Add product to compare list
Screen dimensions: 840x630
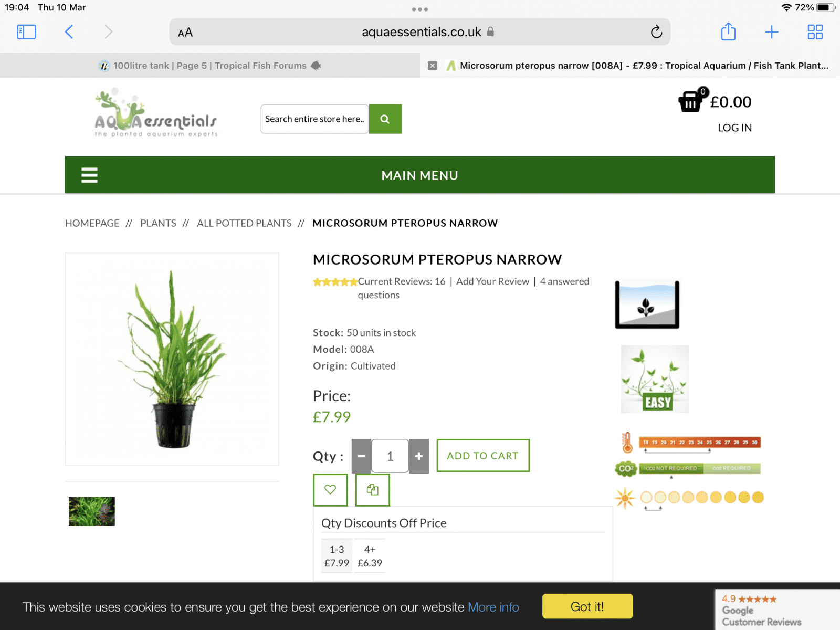(372, 490)
